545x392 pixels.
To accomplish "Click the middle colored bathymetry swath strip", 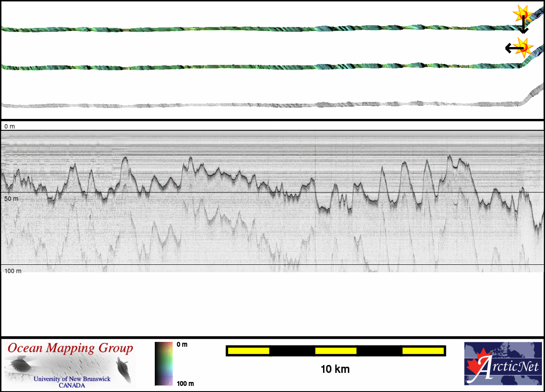I will point(262,68).
